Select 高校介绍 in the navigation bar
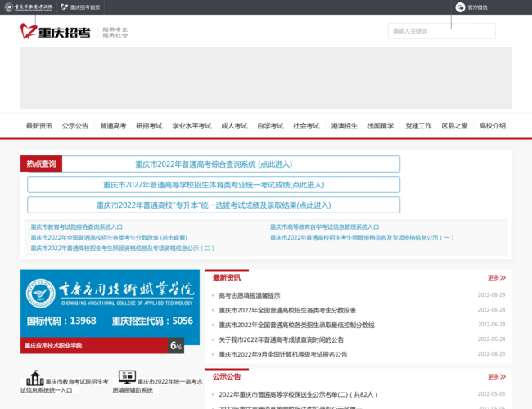532x409 pixels. (492, 126)
